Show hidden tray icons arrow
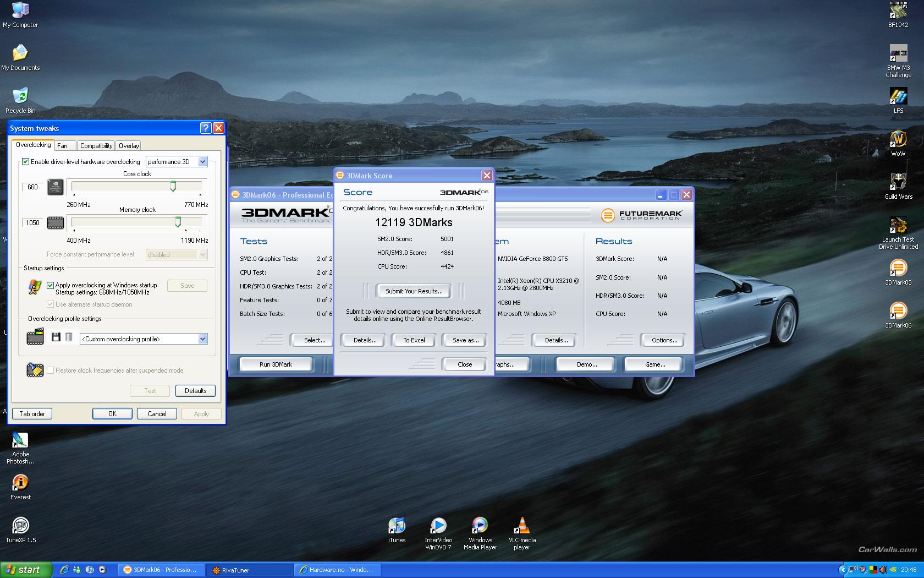924x578 pixels. (842, 570)
